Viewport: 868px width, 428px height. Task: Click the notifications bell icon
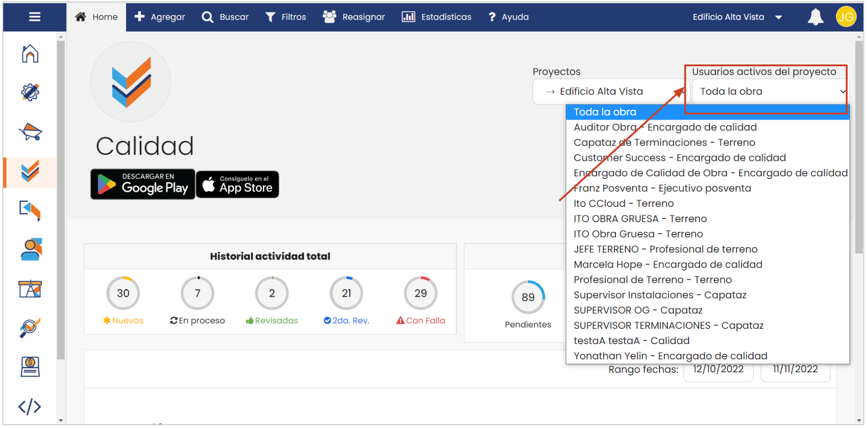coord(815,17)
